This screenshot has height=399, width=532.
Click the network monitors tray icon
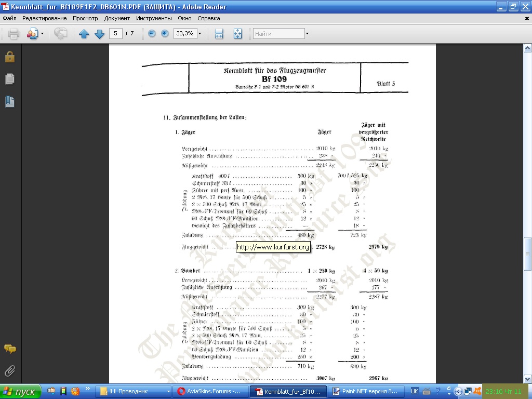(x=468, y=392)
